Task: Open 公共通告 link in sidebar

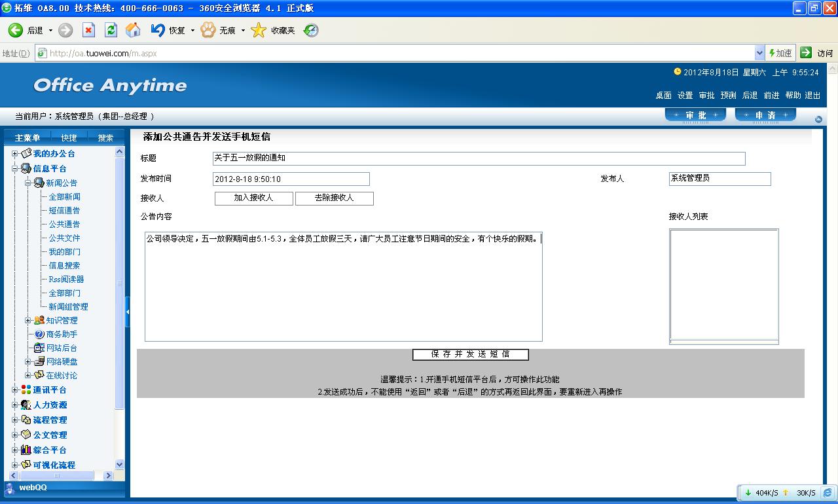Action: point(64,225)
